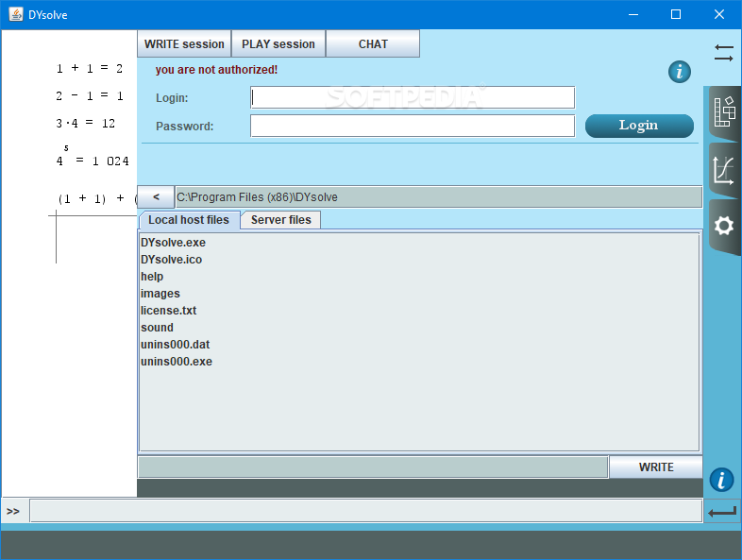This screenshot has width=742, height=560.
Task: Close the DYsolve window
Action: click(x=718, y=15)
